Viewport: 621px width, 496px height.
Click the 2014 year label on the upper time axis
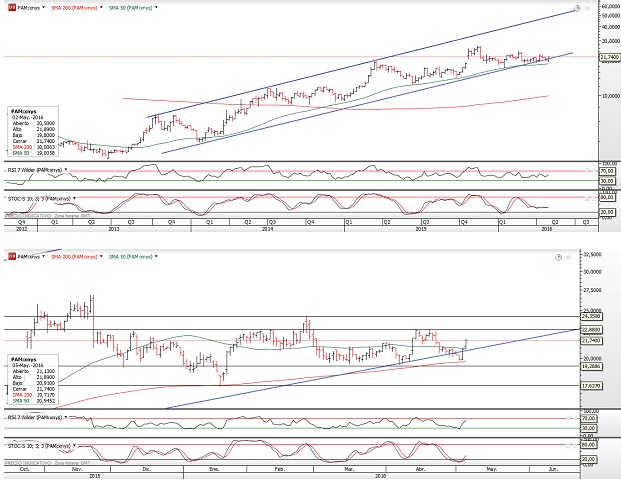tap(267, 229)
